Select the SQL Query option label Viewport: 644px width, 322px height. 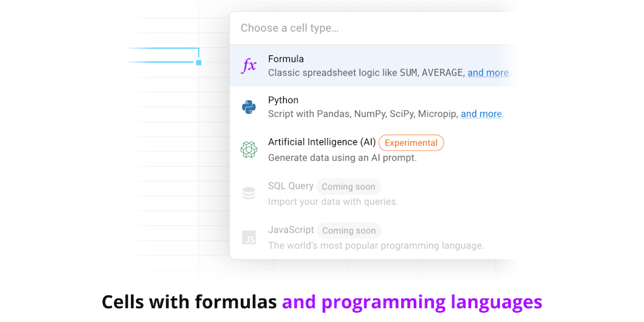291,186
